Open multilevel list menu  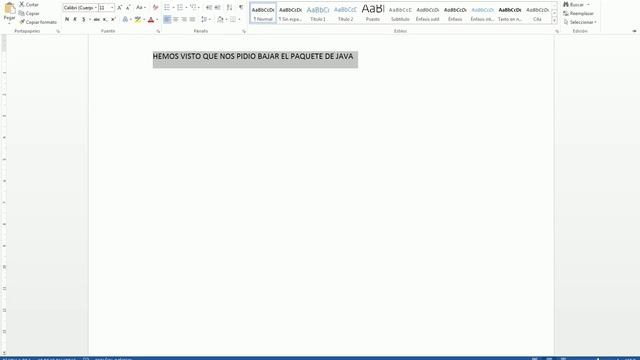tap(193, 8)
